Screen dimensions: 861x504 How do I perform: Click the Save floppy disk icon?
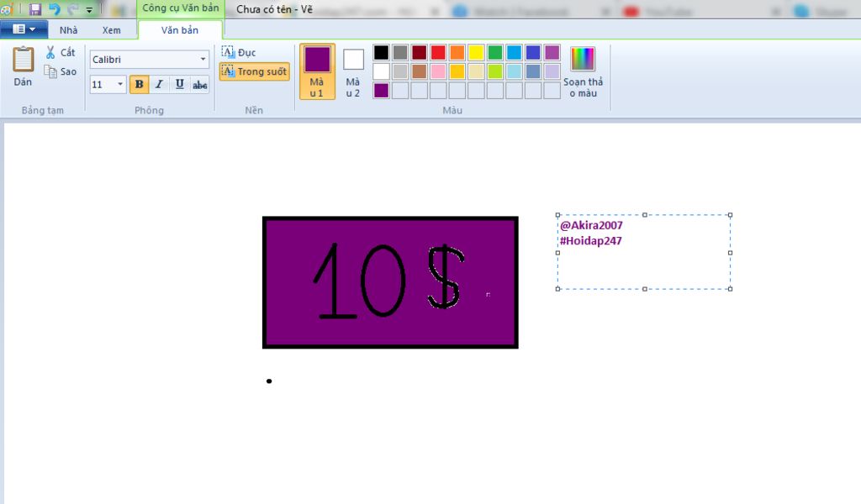(35, 8)
